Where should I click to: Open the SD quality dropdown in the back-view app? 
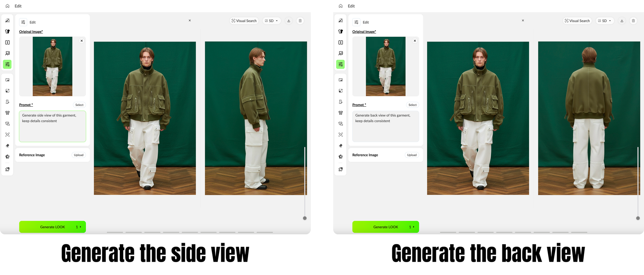coord(605,21)
